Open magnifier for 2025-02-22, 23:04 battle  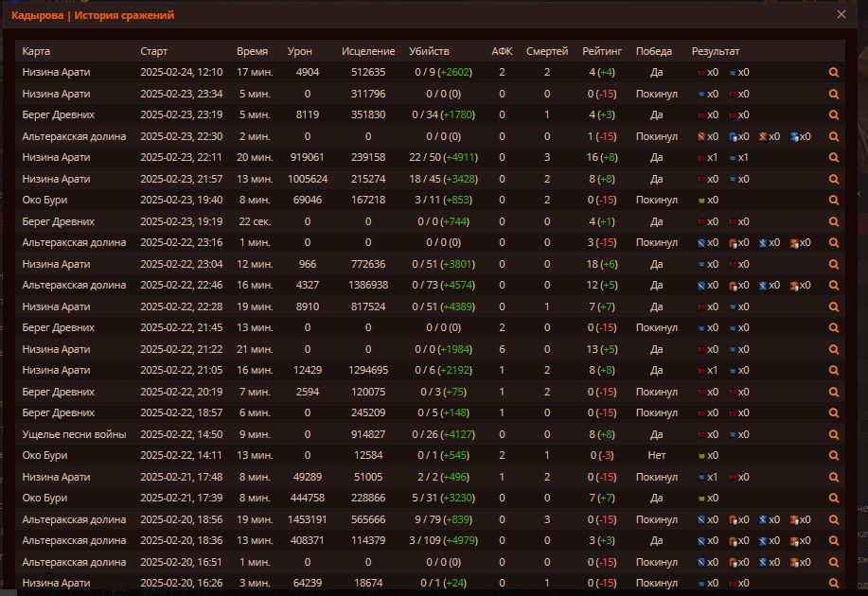[834, 265]
